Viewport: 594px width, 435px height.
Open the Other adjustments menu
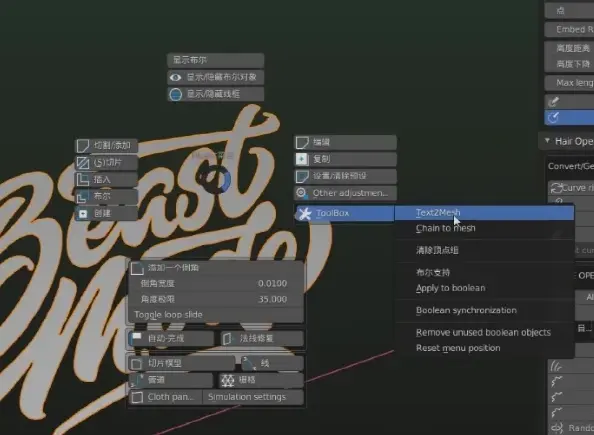click(x=345, y=193)
